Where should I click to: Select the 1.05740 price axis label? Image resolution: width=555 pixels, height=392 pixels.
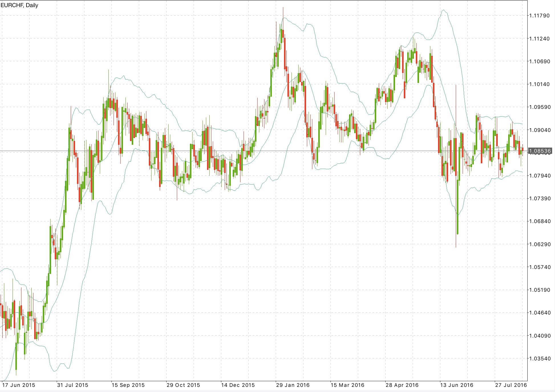pos(539,267)
